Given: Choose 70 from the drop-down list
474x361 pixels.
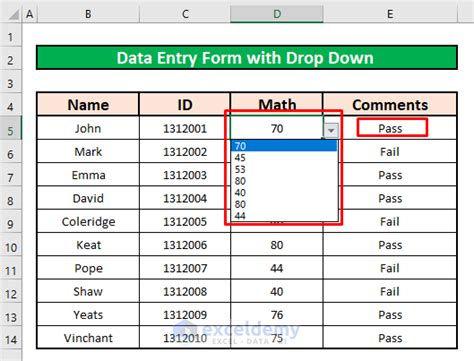Looking at the screenshot, I should tap(284, 146).
